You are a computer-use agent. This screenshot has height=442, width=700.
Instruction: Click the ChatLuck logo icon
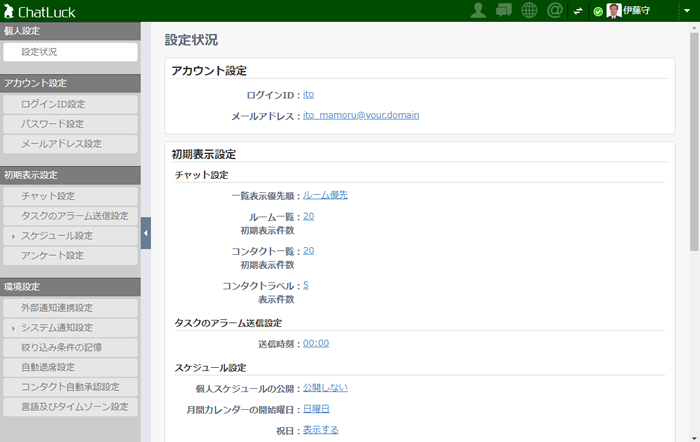click(x=9, y=11)
